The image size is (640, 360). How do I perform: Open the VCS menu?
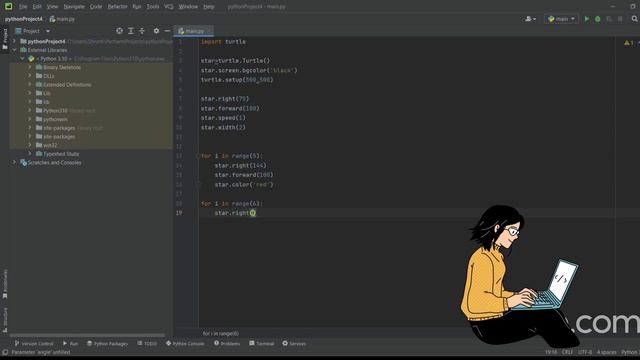[169, 7]
